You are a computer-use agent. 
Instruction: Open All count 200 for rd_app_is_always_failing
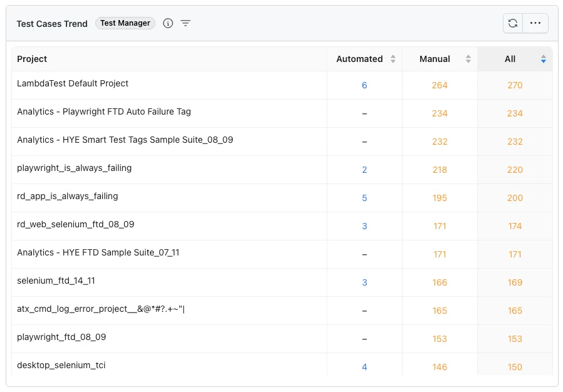(x=515, y=198)
